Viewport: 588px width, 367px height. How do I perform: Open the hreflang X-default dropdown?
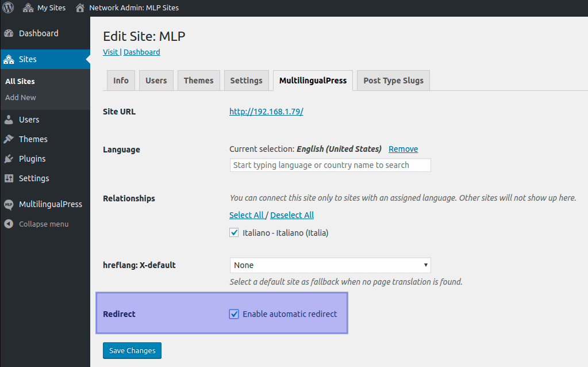(x=330, y=265)
